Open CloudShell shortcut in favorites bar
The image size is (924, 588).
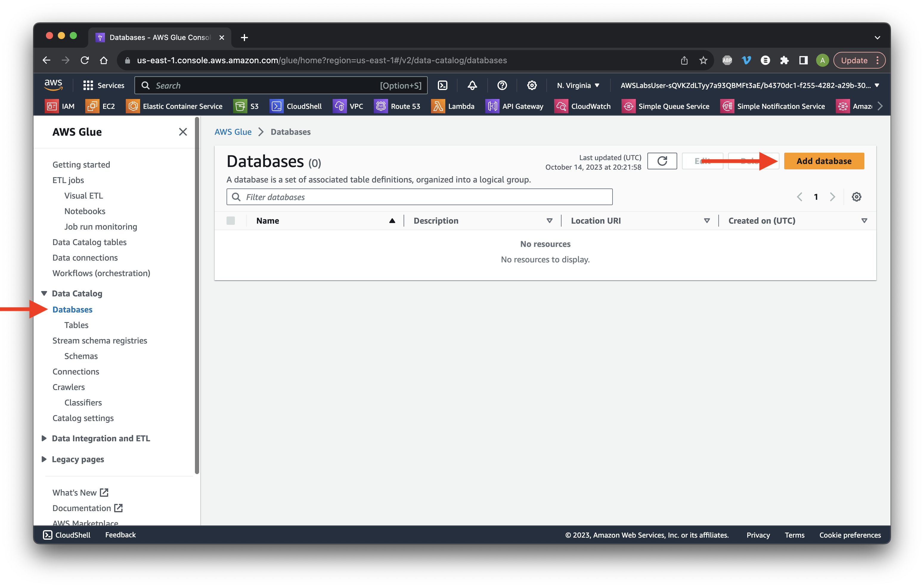coord(296,106)
